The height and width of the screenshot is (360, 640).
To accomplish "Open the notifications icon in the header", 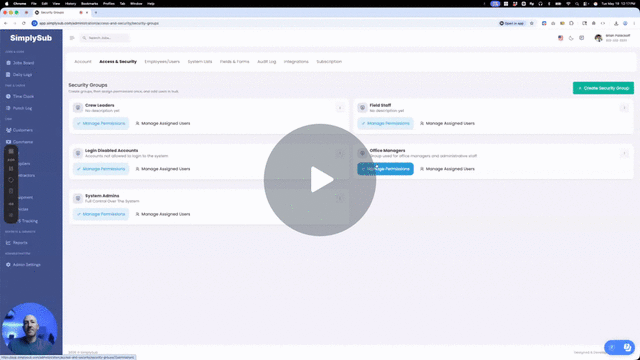I will pyautogui.click(x=582, y=38).
